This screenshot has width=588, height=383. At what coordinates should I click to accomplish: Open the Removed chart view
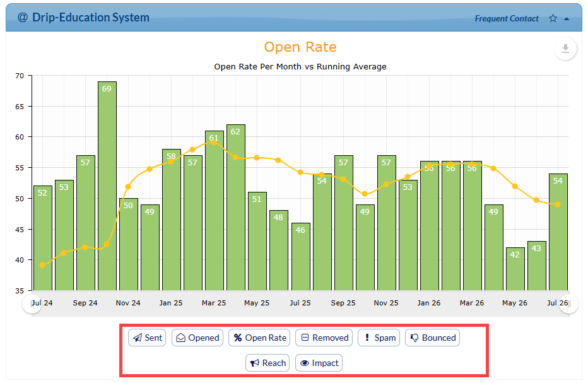coord(324,338)
